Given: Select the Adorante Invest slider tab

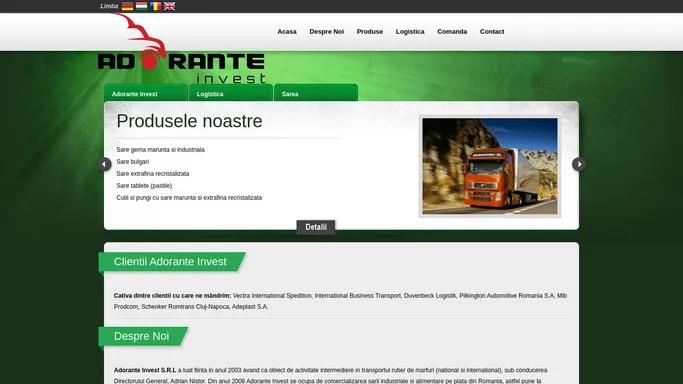Looking at the screenshot, I should coord(145,93).
